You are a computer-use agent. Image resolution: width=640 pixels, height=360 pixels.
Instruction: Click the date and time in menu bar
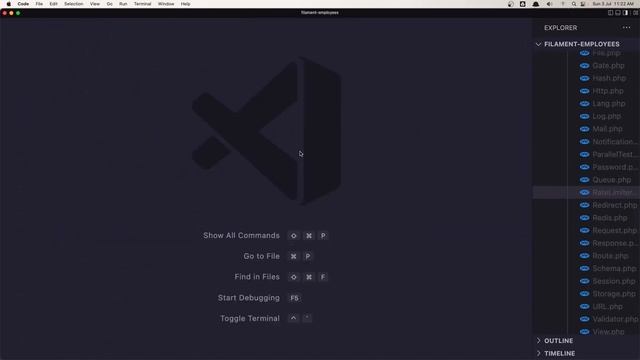coord(613,4)
